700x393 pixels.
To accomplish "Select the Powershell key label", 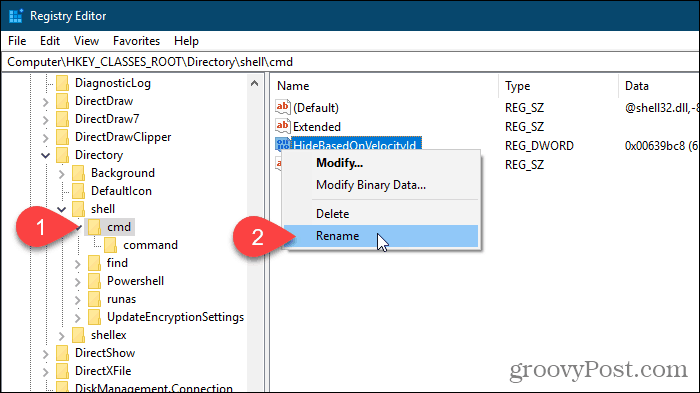I will click(135, 281).
